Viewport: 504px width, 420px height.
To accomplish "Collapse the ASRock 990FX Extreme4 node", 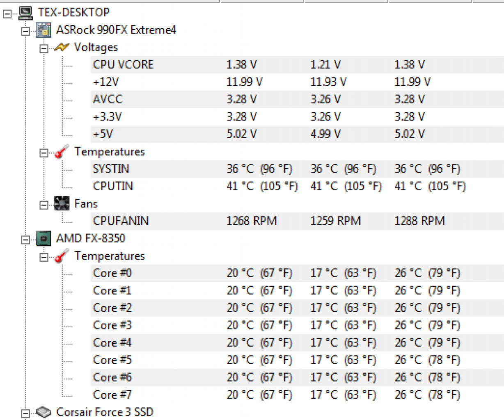I will click(x=25, y=31).
